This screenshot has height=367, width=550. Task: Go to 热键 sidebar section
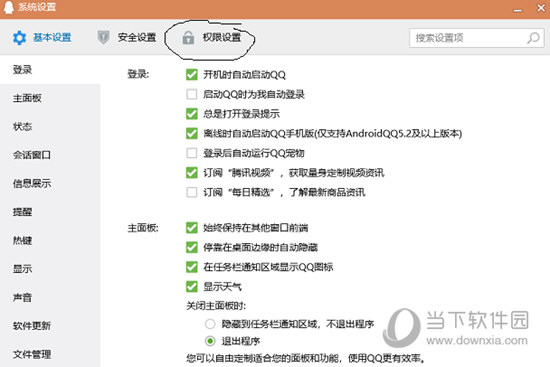(x=22, y=240)
